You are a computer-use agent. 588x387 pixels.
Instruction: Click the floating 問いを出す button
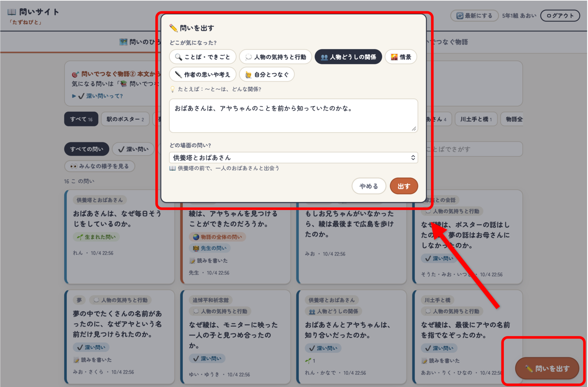click(547, 368)
